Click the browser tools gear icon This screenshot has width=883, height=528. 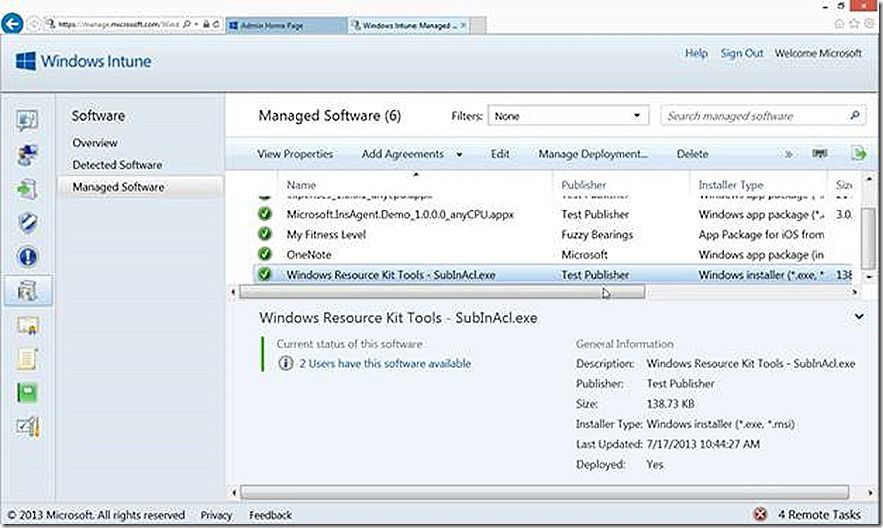(x=869, y=24)
